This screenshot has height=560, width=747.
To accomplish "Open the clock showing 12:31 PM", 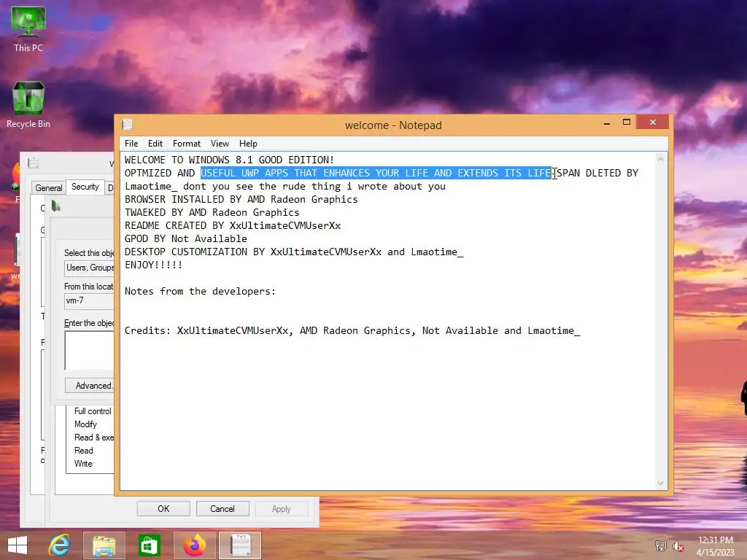I will pyautogui.click(x=715, y=540).
